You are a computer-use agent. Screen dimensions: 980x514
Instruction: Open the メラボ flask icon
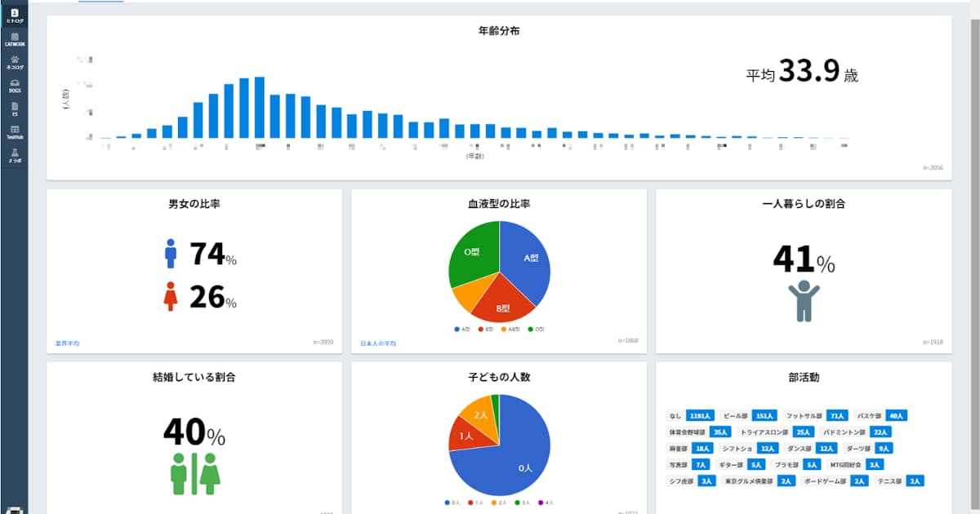pos(14,155)
